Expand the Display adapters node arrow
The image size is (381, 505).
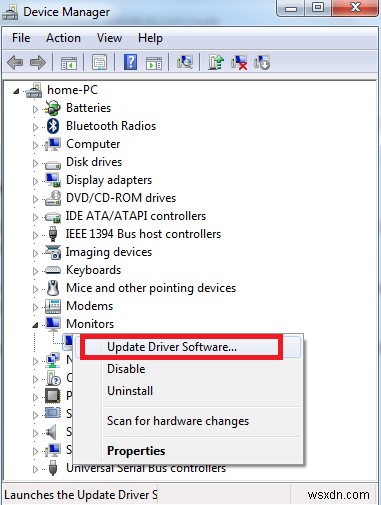point(35,181)
